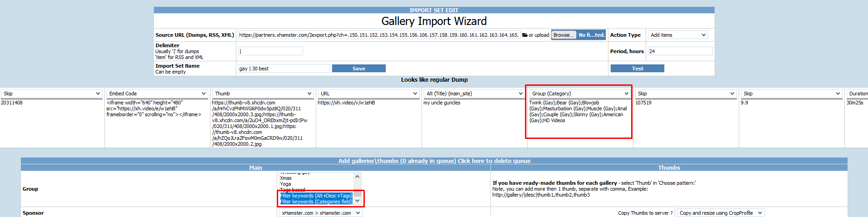Click the '9.9' sample value

[744, 103]
